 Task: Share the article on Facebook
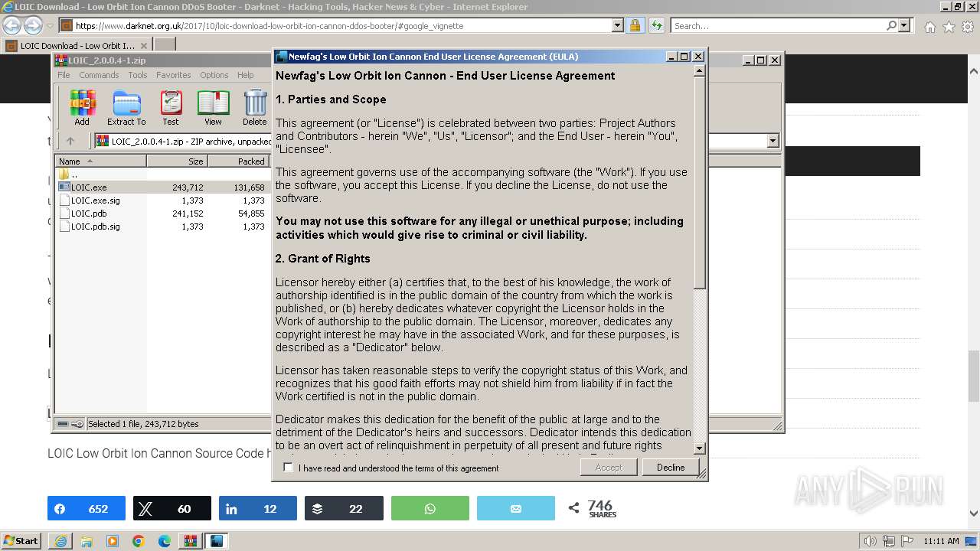tap(87, 508)
